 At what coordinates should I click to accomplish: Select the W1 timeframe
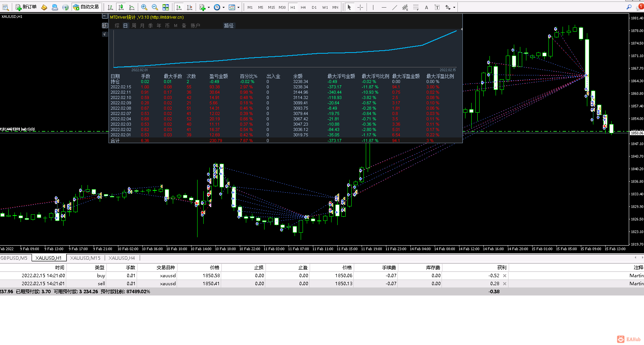pos(325,7)
